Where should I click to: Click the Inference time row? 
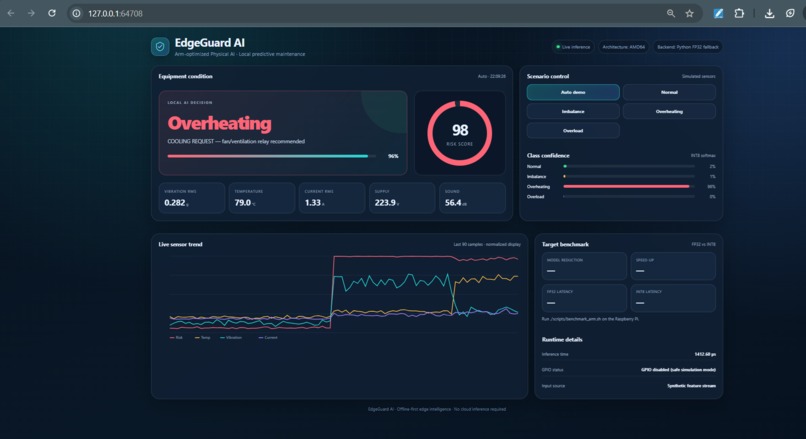tap(629, 354)
